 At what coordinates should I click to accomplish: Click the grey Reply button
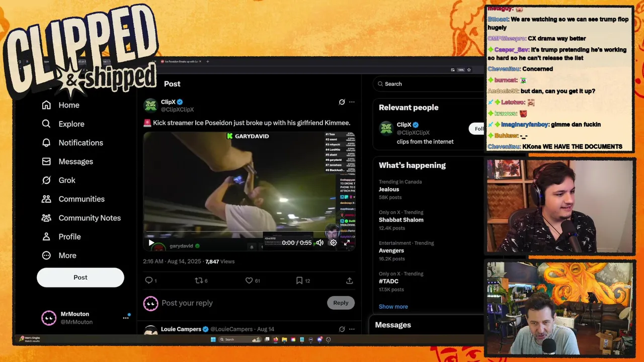pyautogui.click(x=341, y=303)
